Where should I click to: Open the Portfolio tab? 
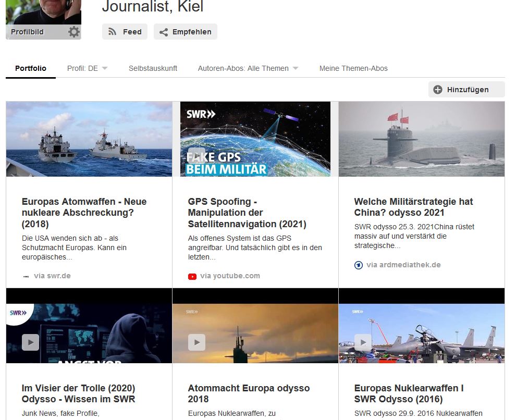(31, 68)
